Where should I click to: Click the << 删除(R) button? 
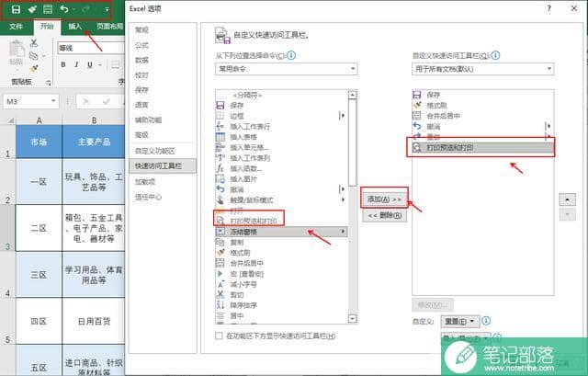pyautogui.click(x=385, y=215)
